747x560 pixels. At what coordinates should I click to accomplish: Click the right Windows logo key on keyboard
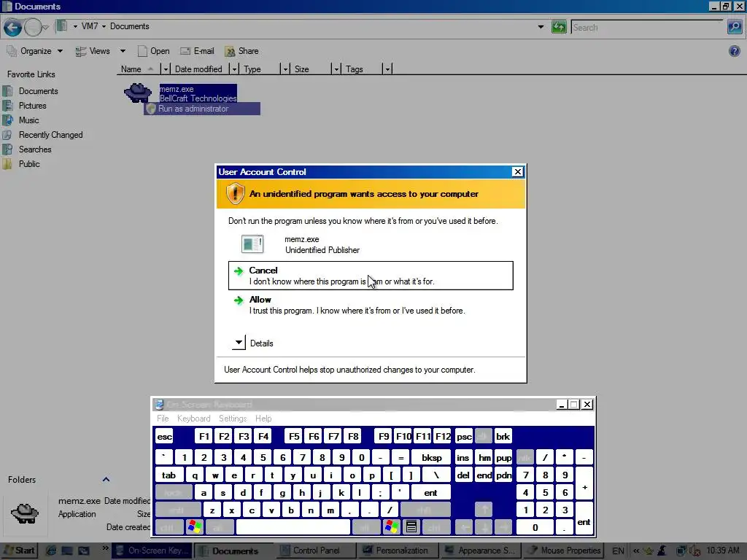pyautogui.click(x=392, y=526)
